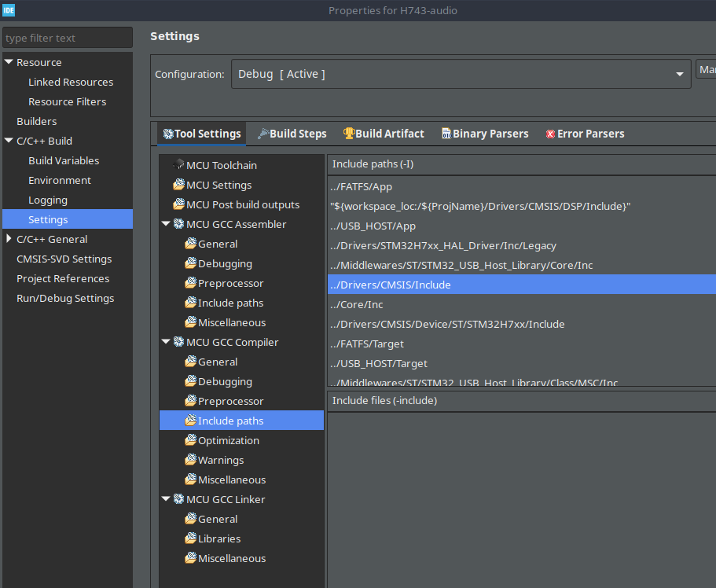
Task: Click the Build Artifact trophy icon
Action: coord(348,134)
